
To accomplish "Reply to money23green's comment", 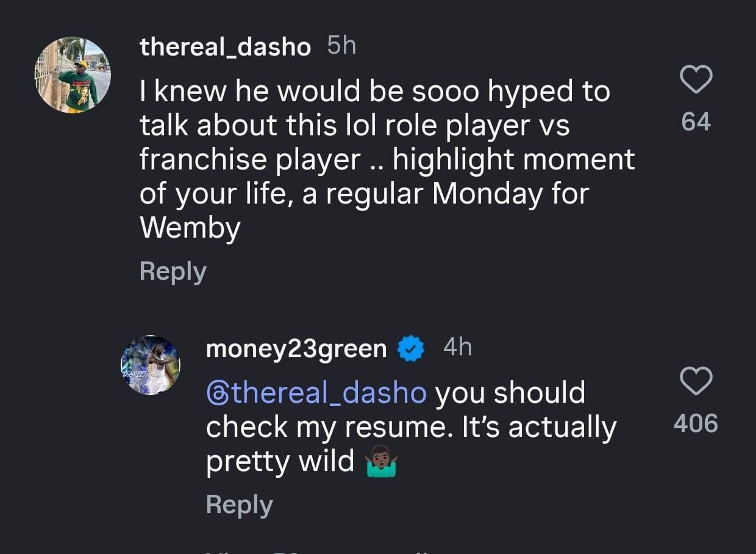I will coord(239,504).
